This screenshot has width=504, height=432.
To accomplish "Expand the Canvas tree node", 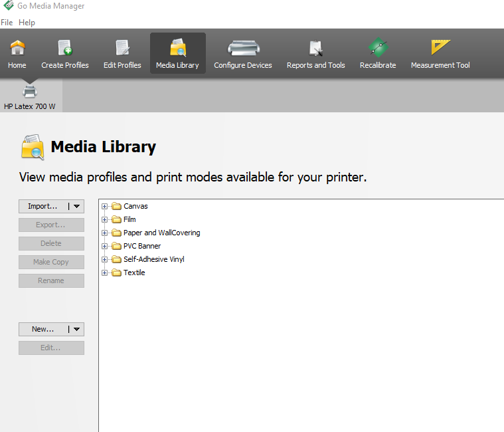I will (104, 206).
